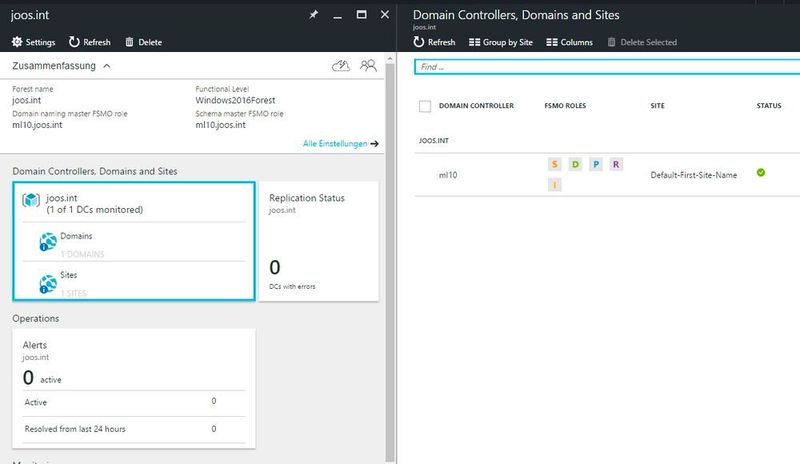Click Default-First-Site-Name site cell

click(x=693, y=175)
